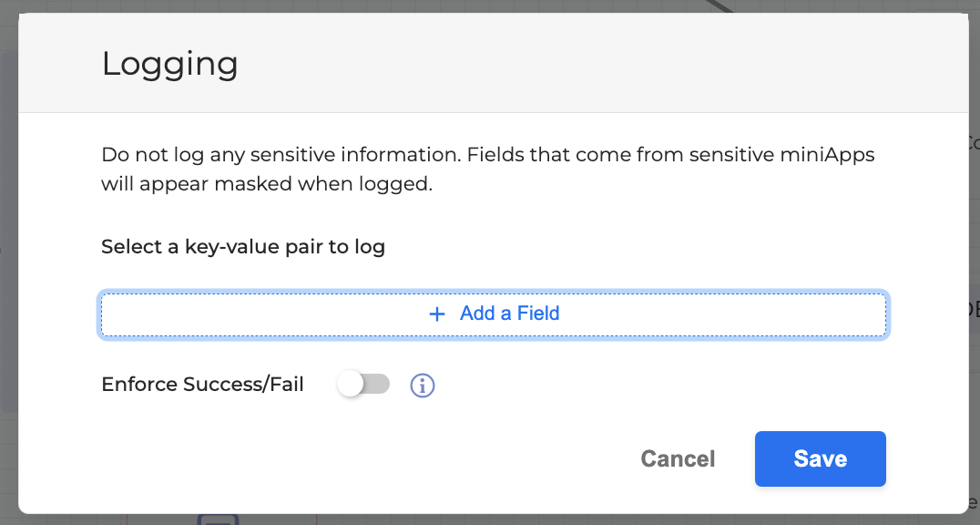Cancel the Logging dialog
The height and width of the screenshot is (525, 980).
(678, 458)
